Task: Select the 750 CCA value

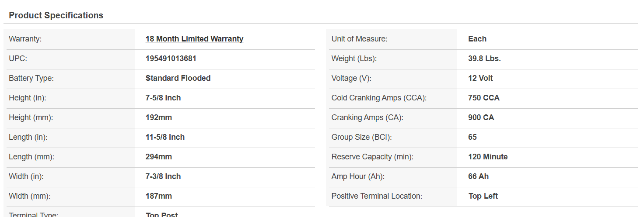Action: coord(484,98)
